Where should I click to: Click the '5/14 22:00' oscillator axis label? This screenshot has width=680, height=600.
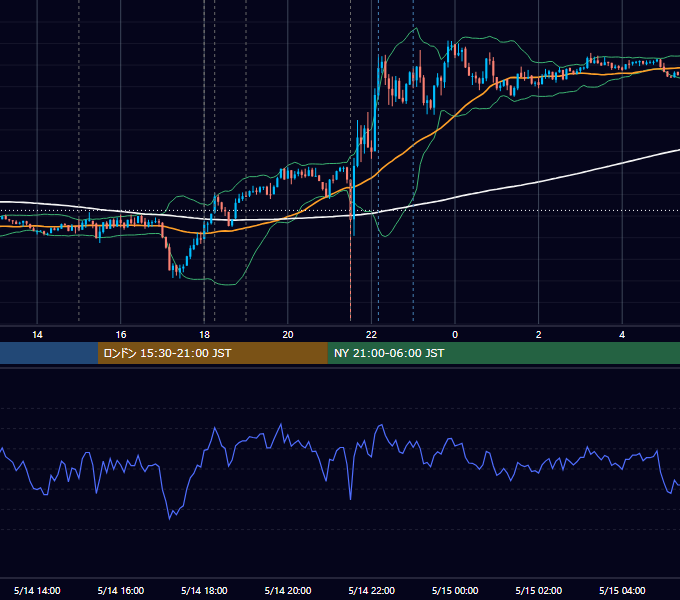tap(372, 590)
